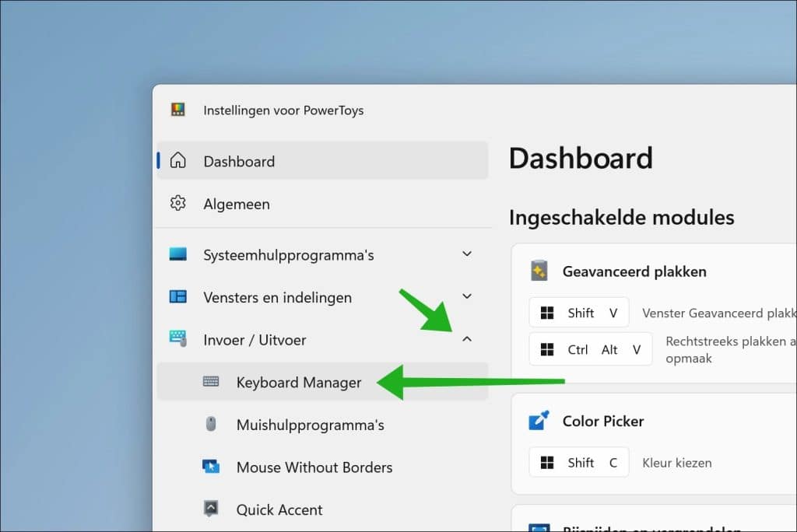The width and height of the screenshot is (797, 532).
Task: Click the Color Picker eyedropper icon
Action: coord(539,420)
